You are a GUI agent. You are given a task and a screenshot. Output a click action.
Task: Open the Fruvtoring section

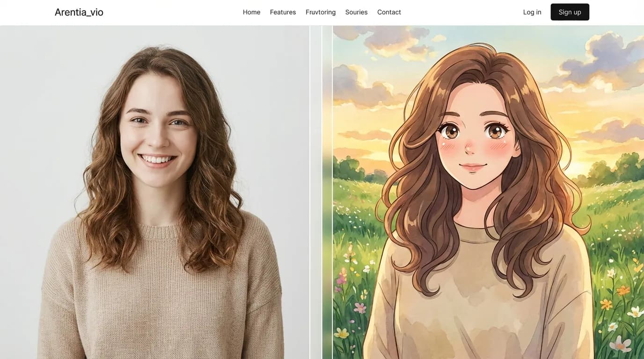[x=320, y=12]
